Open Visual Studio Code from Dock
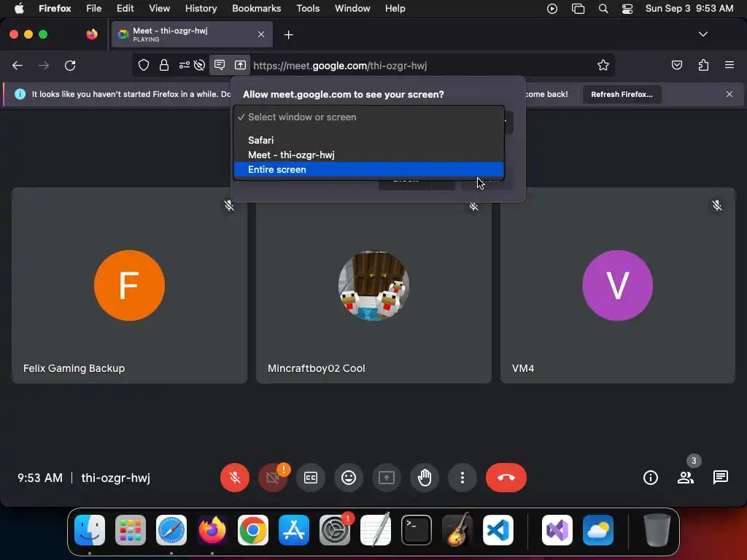747x560 pixels. (498, 530)
